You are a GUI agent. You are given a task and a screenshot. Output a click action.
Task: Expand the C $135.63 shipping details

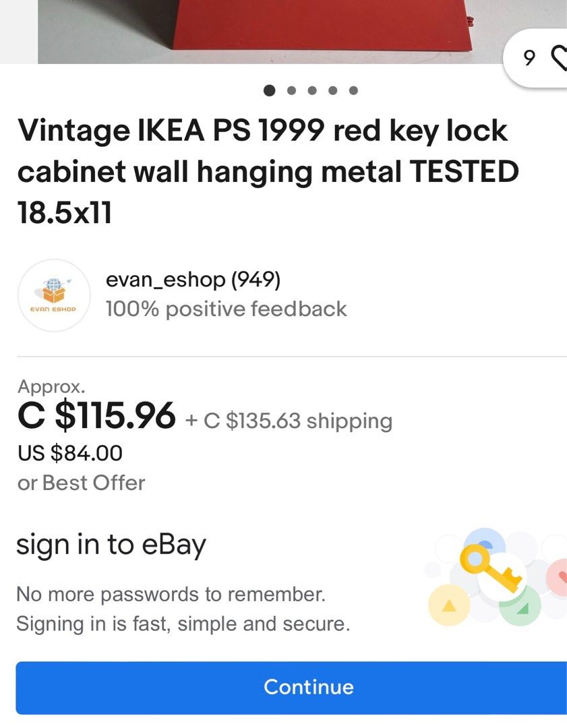click(x=297, y=420)
